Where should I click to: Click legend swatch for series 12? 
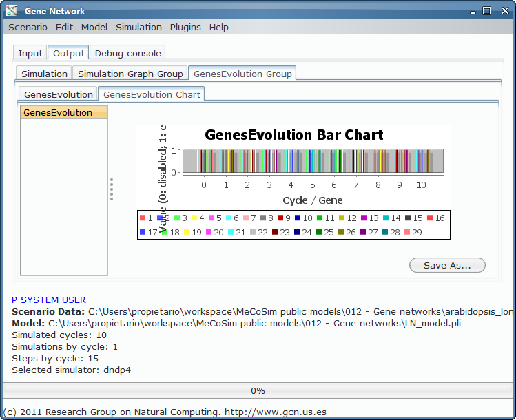(x=342, y=218)
